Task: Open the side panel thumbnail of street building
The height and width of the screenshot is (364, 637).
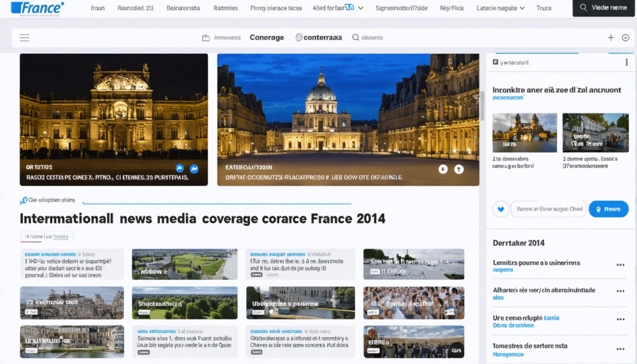Action: [x=596, y=133]
